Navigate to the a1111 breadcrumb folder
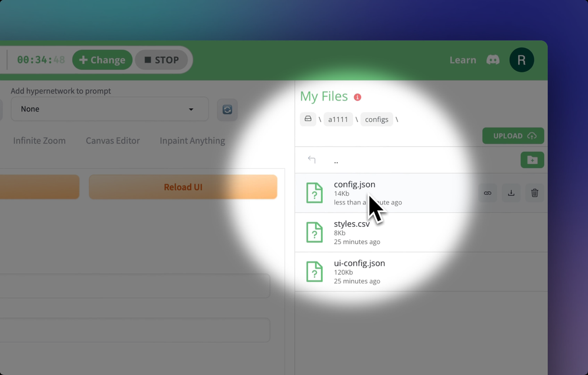This screenshot has width=588, height=375. 338,119
